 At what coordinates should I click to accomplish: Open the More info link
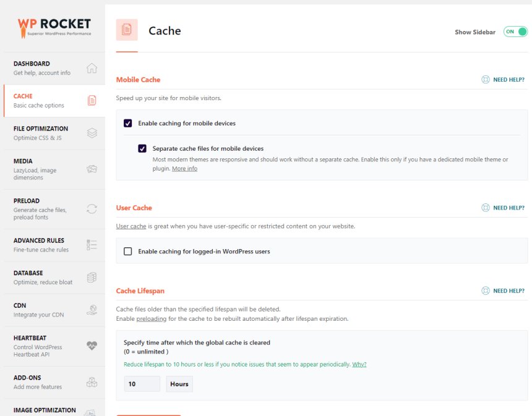tap(184, 169)
